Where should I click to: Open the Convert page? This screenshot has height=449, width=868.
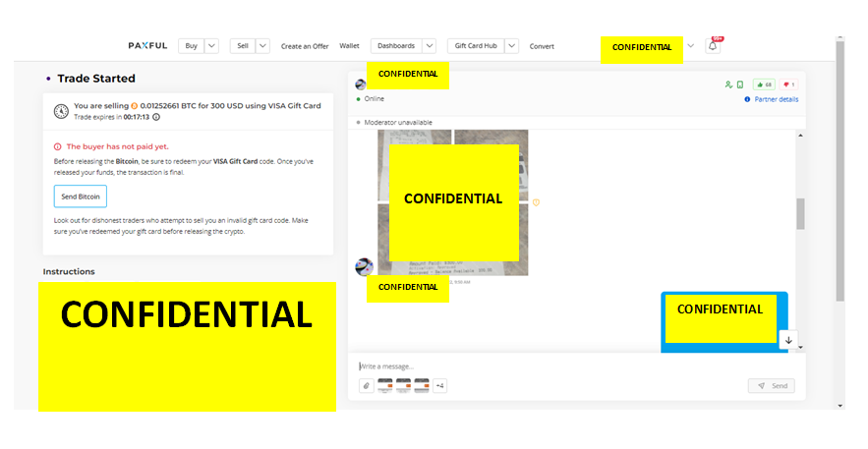542,46
